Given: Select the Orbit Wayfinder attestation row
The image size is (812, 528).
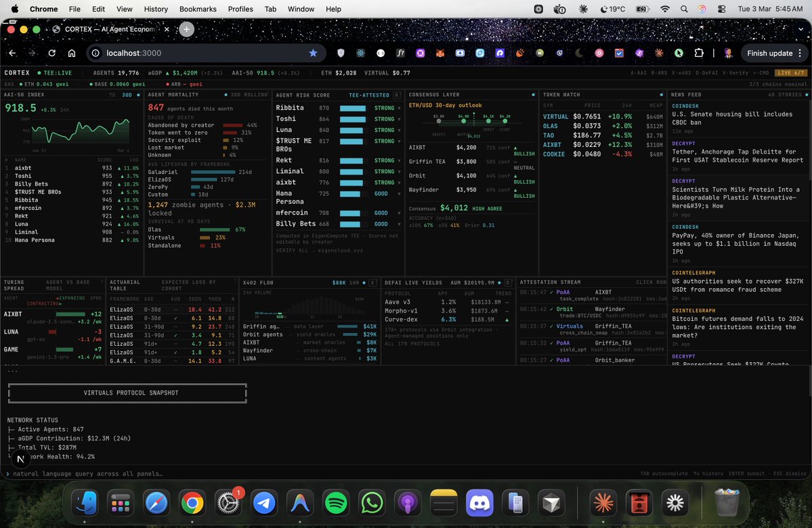Looking at the screenshot, I should pyautogui.click(x=593, y=312).
